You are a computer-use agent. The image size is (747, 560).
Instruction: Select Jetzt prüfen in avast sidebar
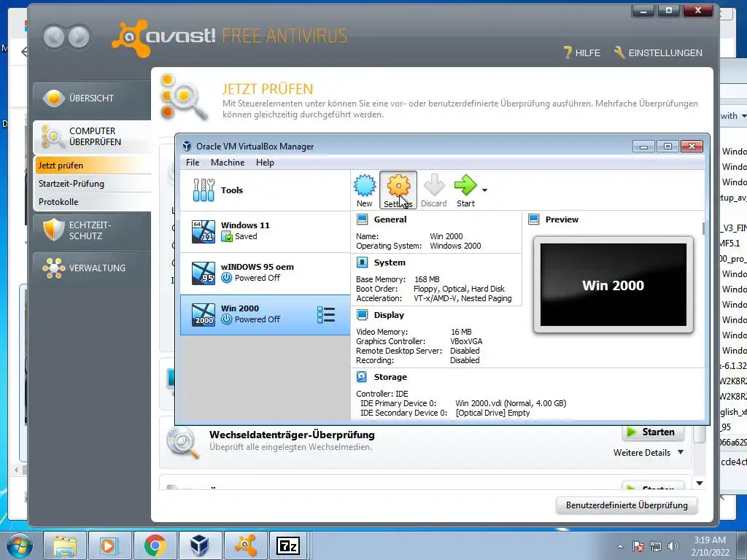coord(93,166)
